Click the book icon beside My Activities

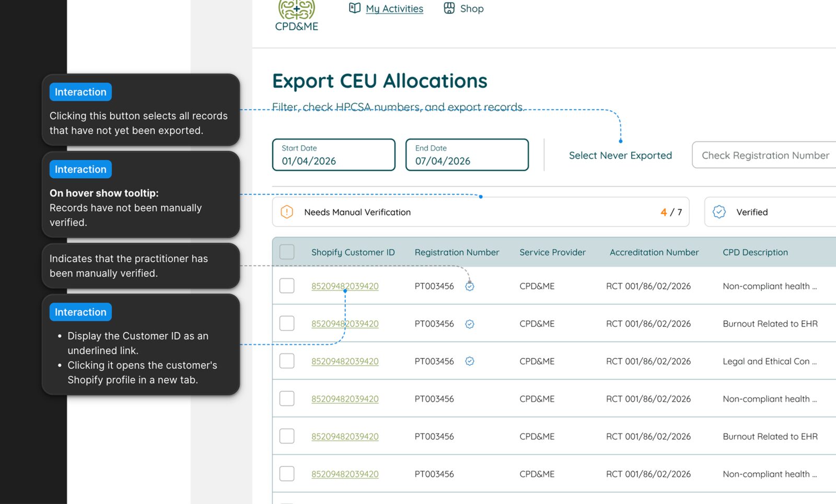point(355,8)
